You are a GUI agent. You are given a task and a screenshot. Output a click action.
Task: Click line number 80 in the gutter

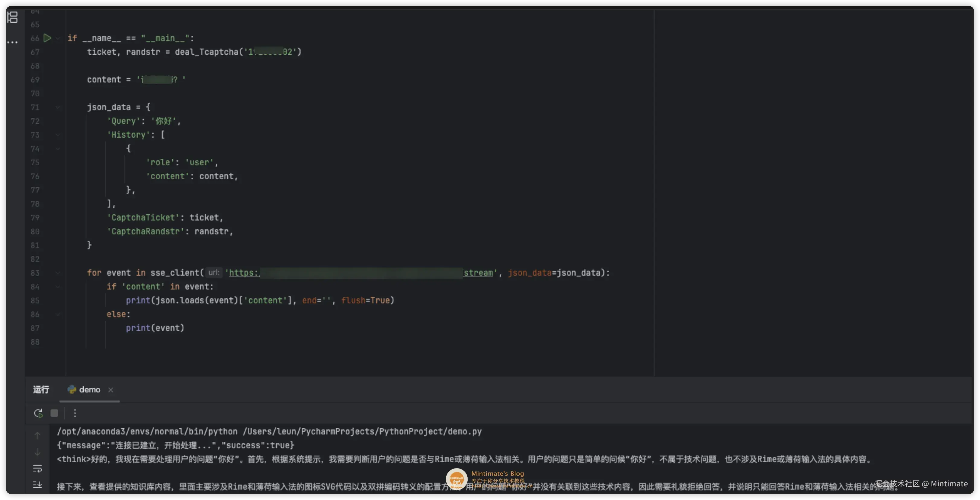point(35,232)
